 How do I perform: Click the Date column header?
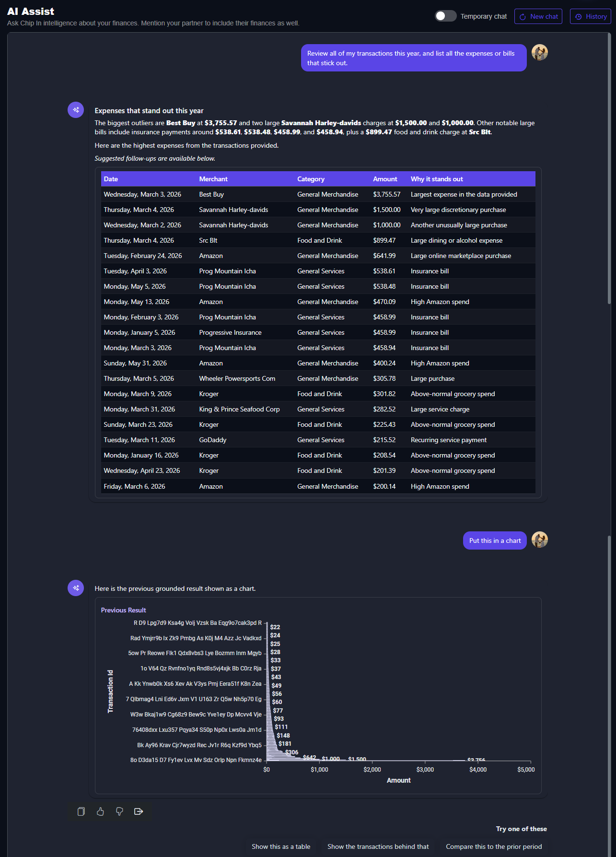(x=111, y=179)
